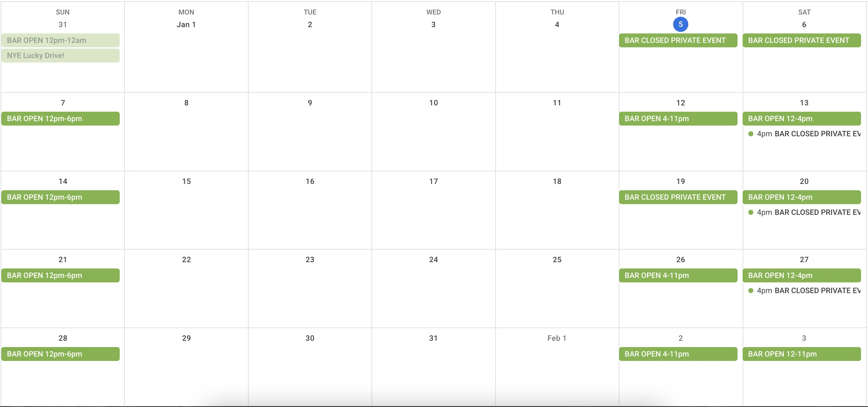Open BAR OPEN 12-4pm event on Jan 13
868x407 pixels.
coord(802,119)
